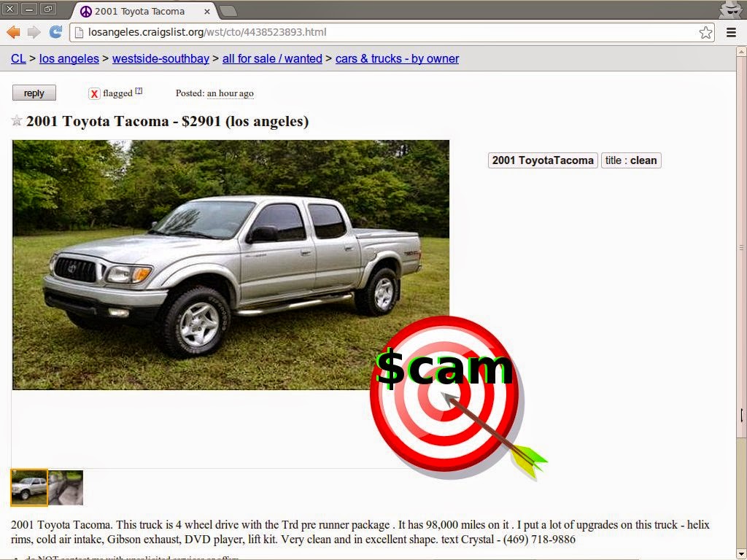Screen dimensions: 747x560
Task: Open cars & trucks - by owner link
Action: point(397,58)
